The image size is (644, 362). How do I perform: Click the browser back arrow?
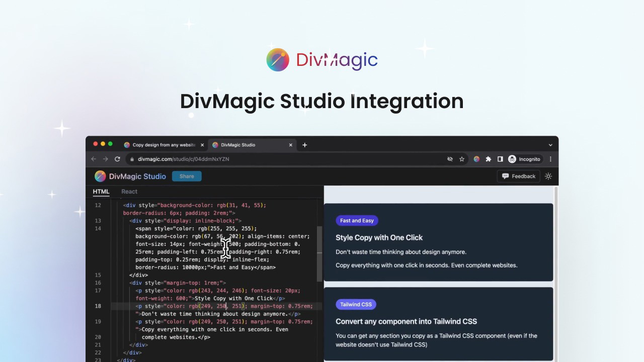(x=94, y=159)
